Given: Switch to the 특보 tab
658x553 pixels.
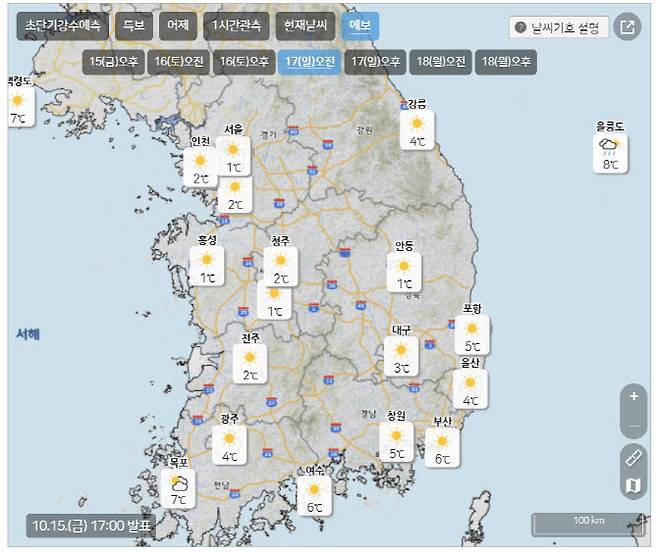Looking at the screenshot, I should (134, 26).
